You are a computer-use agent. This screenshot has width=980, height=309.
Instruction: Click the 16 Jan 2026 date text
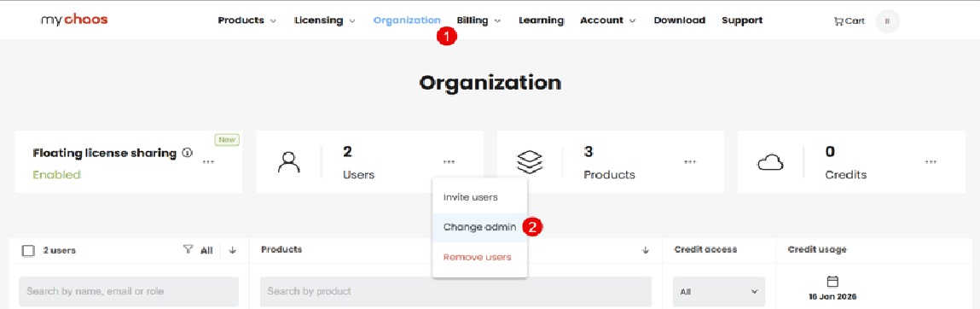click(x=832, y=296)
